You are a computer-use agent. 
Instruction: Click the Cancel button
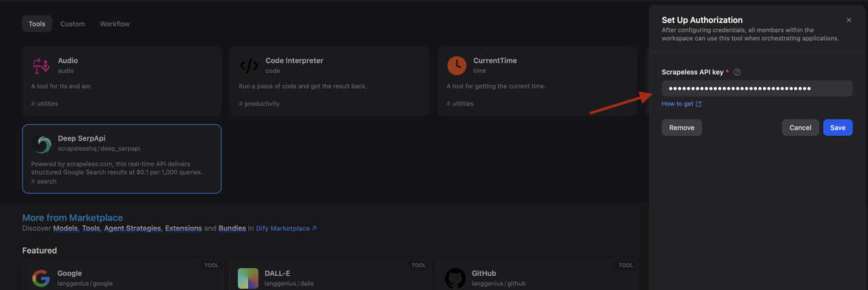click(x=800, y=128)
